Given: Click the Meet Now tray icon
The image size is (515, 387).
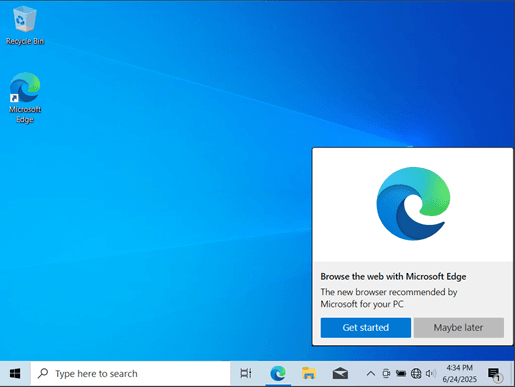Looking at the screenshot, I should [386, 374].
